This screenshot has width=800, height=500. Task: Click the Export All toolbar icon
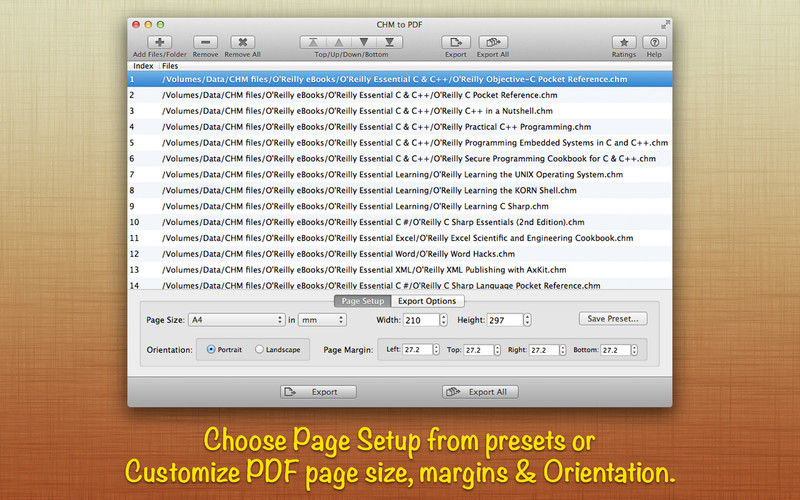493,42
